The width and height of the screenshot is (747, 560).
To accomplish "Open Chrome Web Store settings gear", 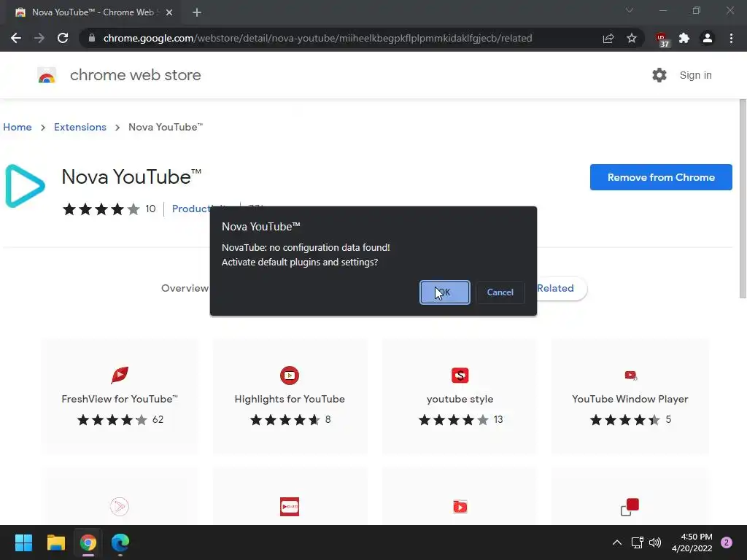I will coord(659,75).
